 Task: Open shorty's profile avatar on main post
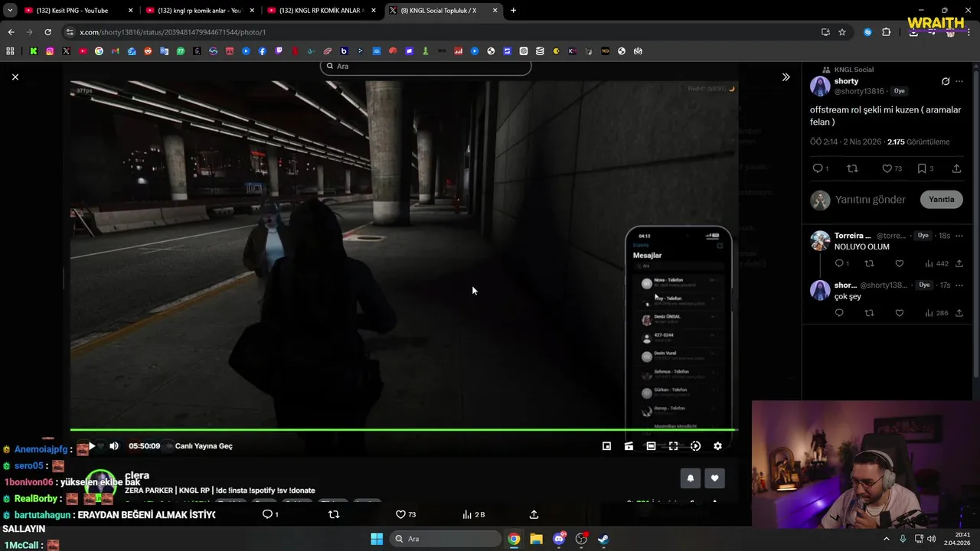820,86
